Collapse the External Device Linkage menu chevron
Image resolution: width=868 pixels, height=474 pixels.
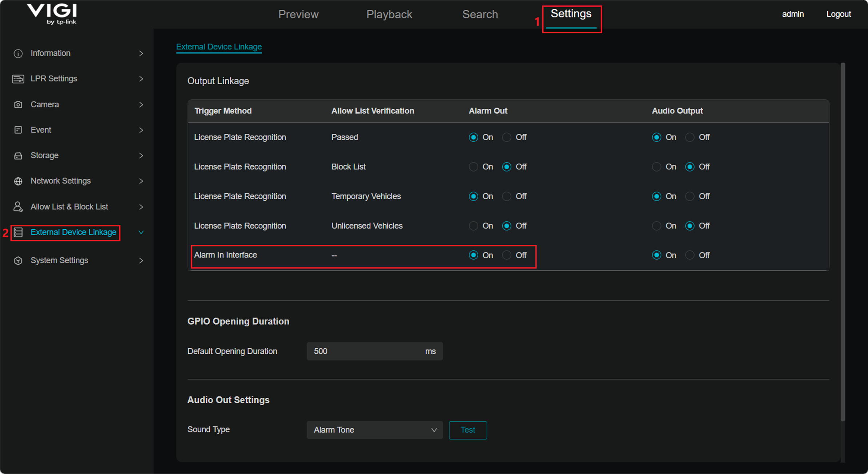click(x=141, y=232)
